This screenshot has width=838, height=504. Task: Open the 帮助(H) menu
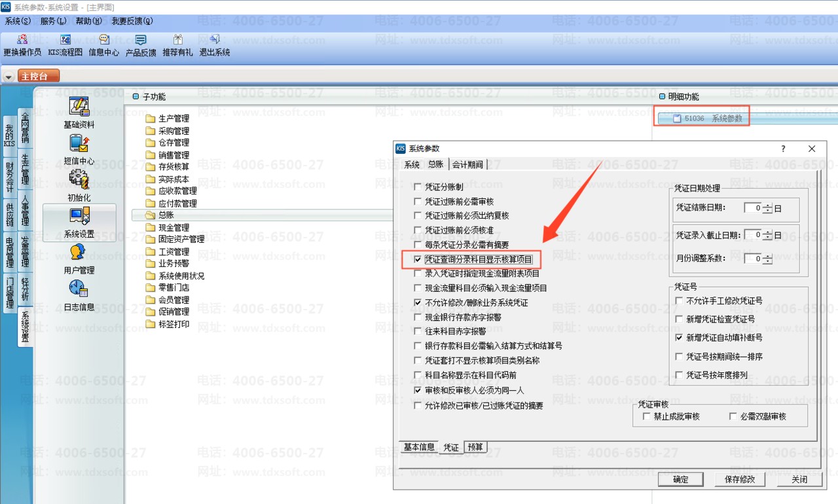[x=88, y=22]
